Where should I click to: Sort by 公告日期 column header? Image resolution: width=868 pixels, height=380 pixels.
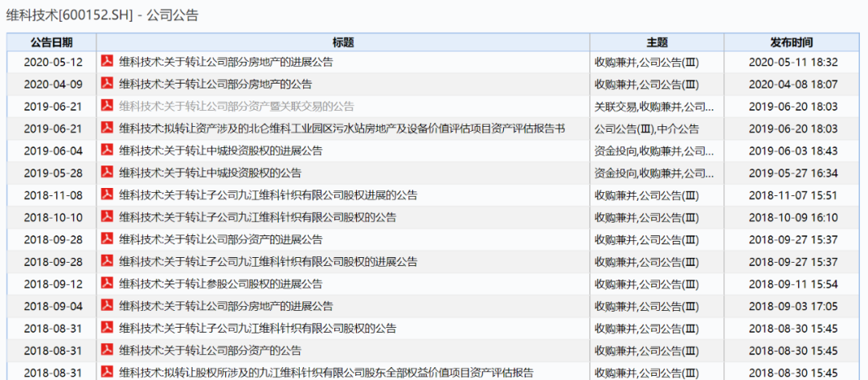[51, 43]
